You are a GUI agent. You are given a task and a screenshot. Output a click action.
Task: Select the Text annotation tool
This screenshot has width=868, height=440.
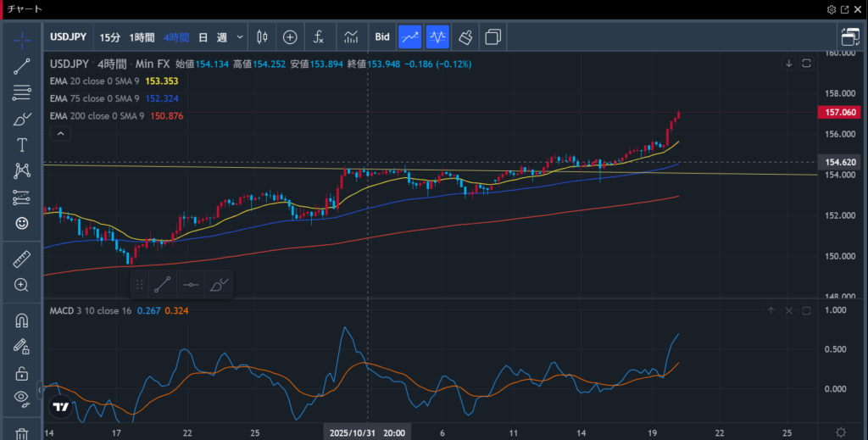[22, 145]
